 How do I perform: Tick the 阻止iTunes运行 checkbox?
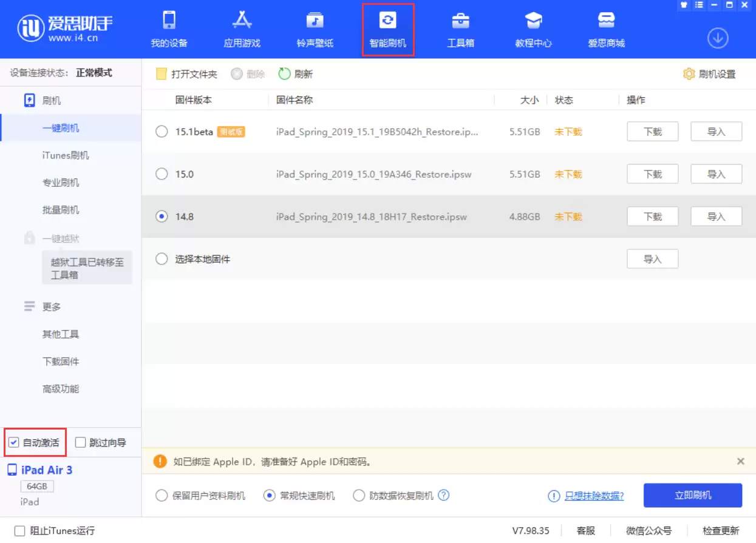click(19, 531)
